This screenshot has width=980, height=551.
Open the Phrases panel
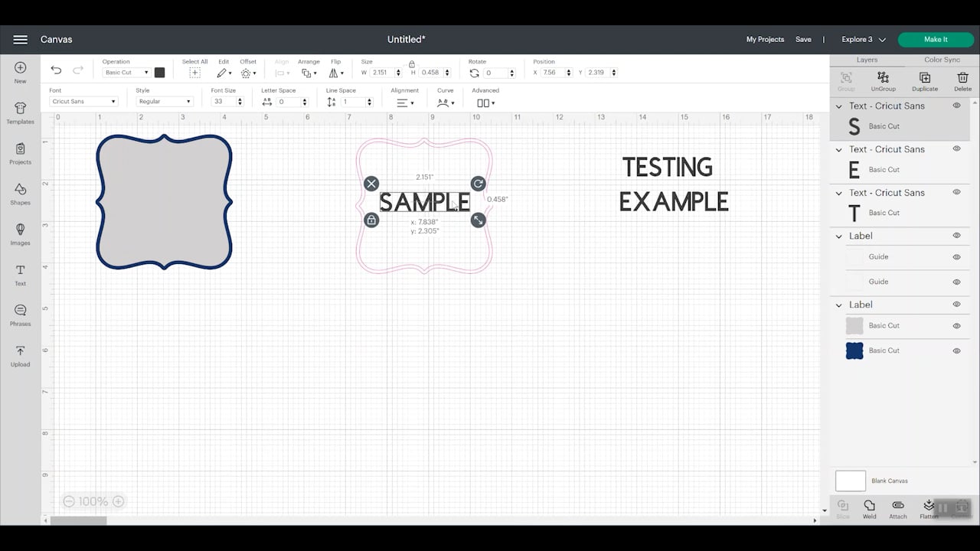click(x=21, y=315)
